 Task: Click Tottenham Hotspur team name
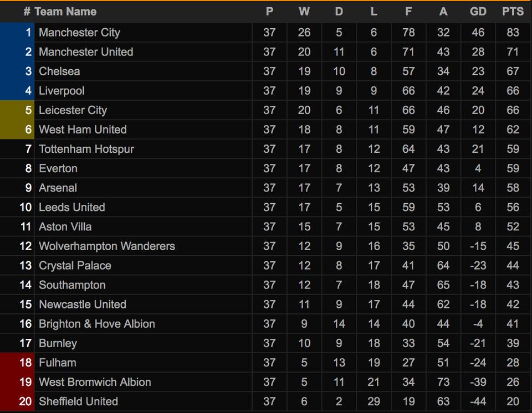click(x=86, y=149)
